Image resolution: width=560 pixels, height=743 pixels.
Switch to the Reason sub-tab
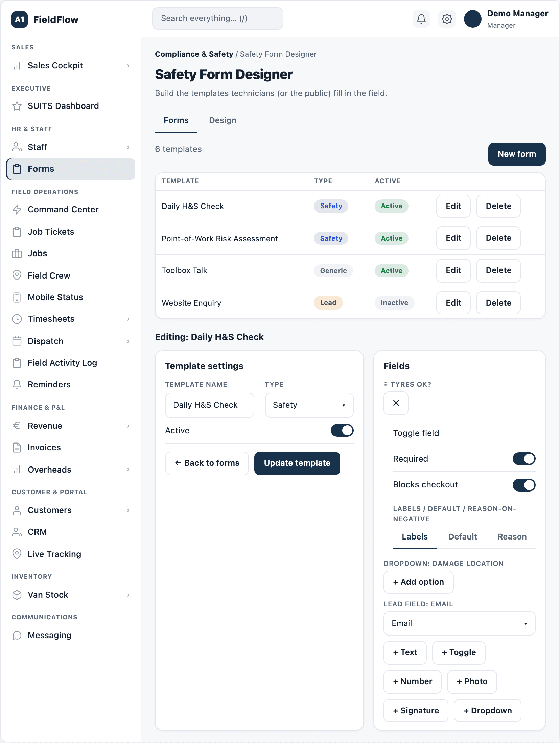[x=512, y=537]
